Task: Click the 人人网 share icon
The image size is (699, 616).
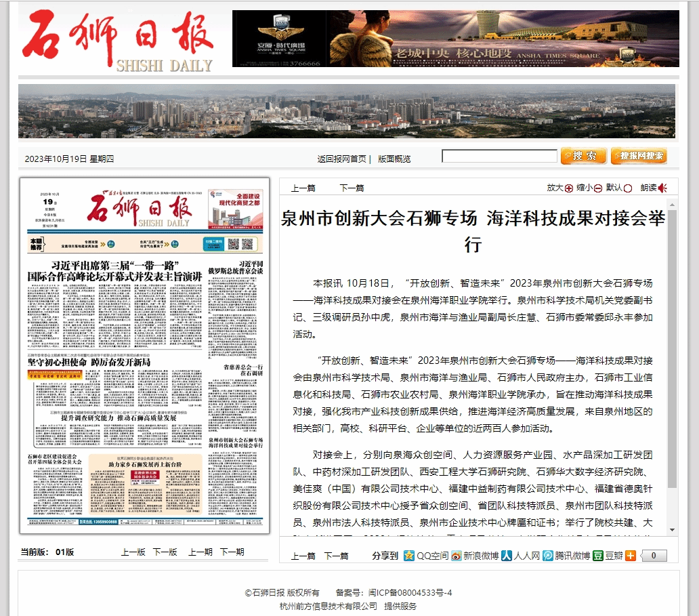Action: coord(506,556)
